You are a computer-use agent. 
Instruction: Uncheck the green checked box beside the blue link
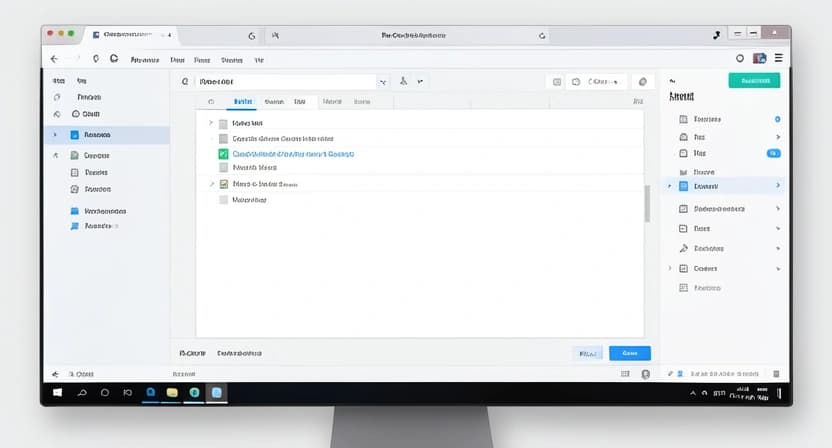click(223, 154)
